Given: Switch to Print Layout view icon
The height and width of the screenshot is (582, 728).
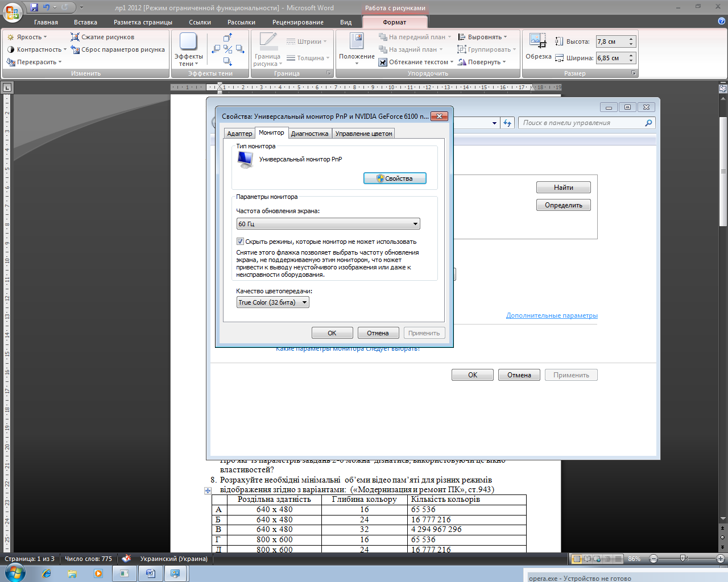Looking at the screenshot, I should (x=577, y=559).
